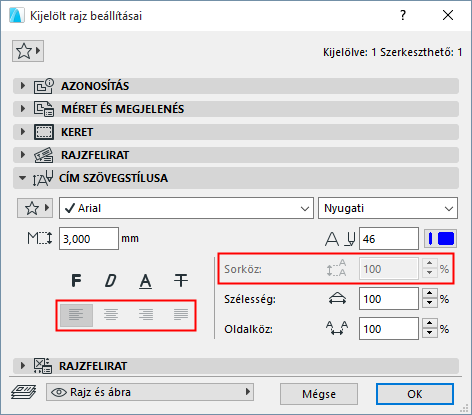
Task: Open the Arial font dropdown
Action: click(x=186, y=208)
